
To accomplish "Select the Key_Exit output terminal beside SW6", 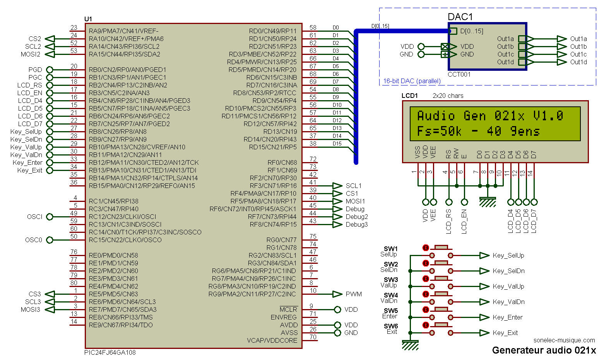I will (x=484, y=333).
